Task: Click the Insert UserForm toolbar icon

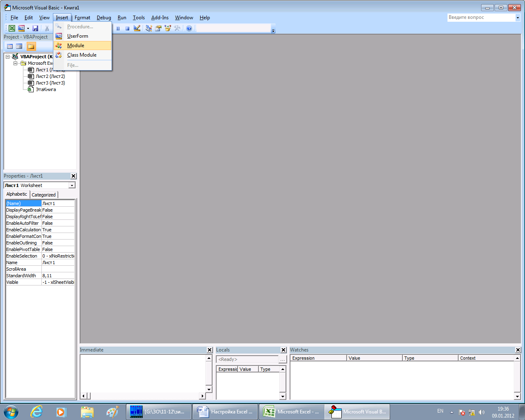Action: coord(21,28)
